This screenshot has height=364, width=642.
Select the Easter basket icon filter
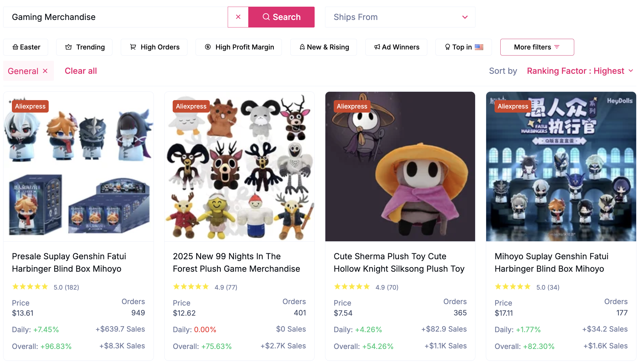coord(16,47)
